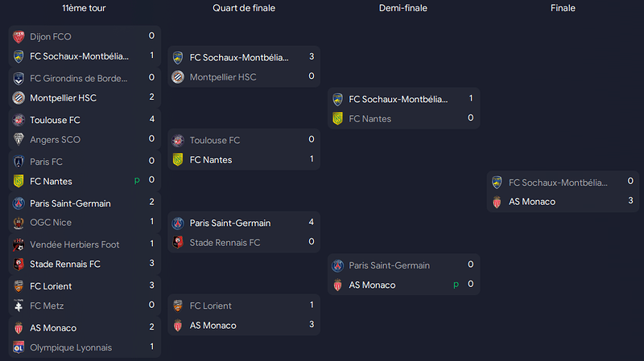Click AS Monaco crest in Finale
Viewport: 644px width, 361px height.
tap(497, 202)
